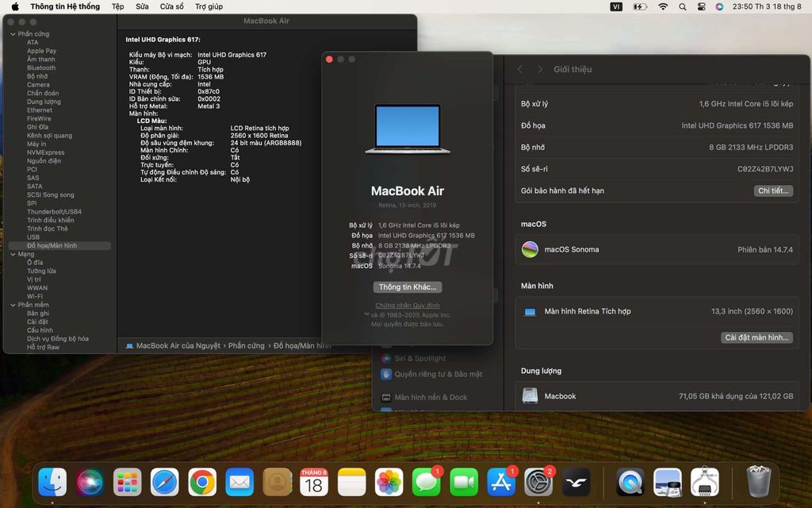Launch Siri from the Dock

90,482
